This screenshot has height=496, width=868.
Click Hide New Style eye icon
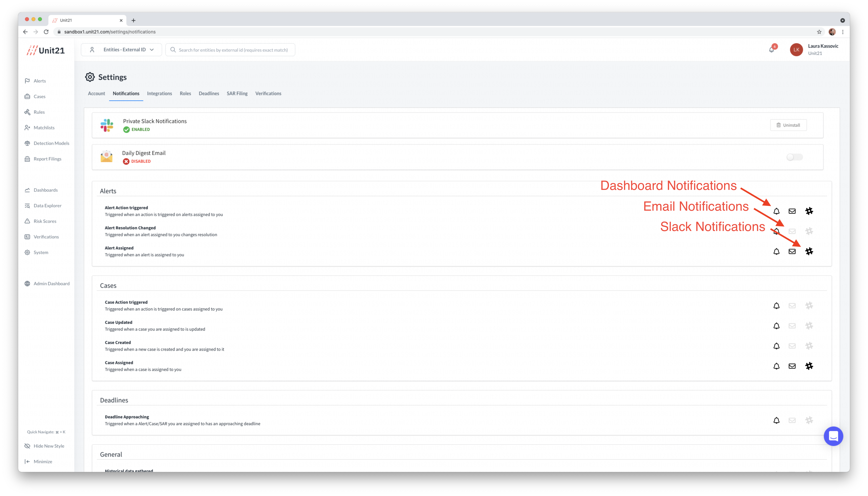point(27,446)
